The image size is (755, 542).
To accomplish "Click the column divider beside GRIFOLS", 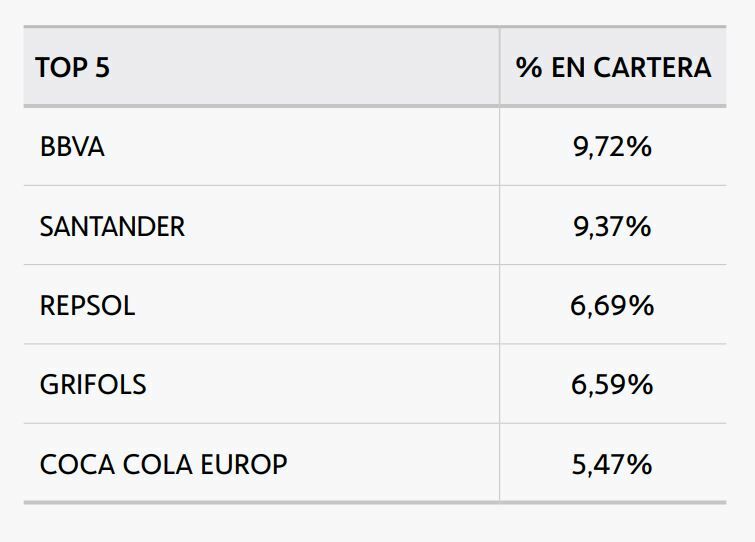I will pyautogui.click(x=499, y=385).
